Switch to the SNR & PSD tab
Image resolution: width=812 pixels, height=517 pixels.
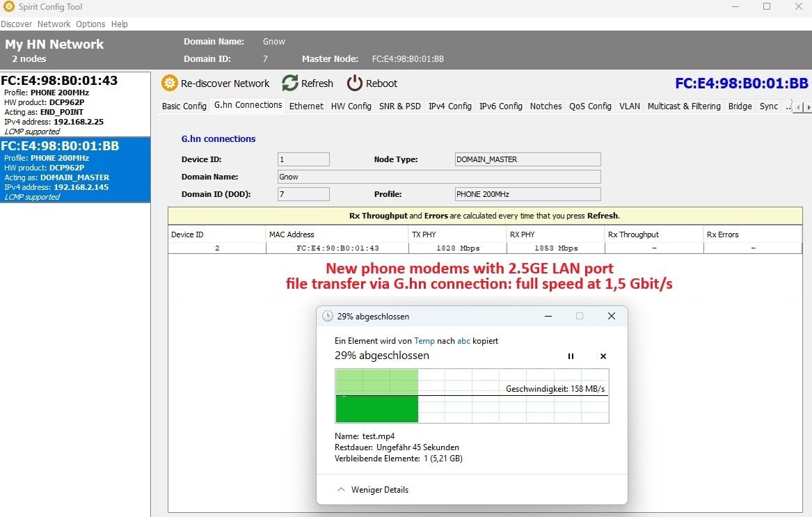[400, 106]
